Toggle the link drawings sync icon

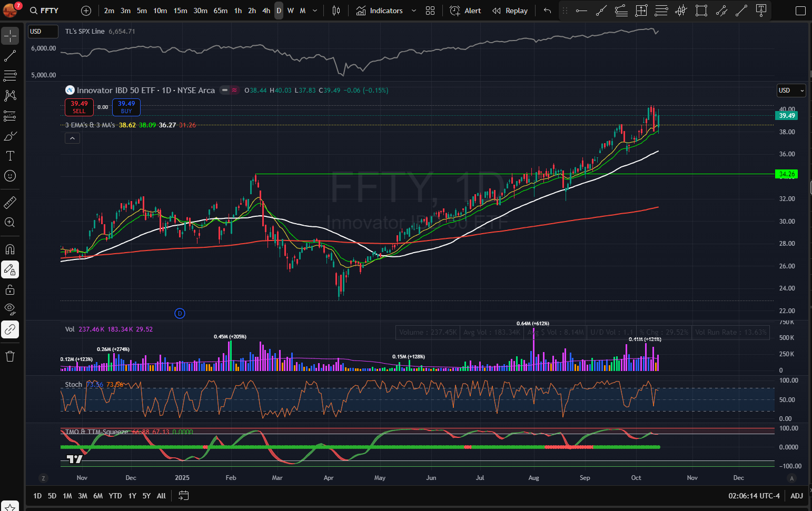(10, 329)
